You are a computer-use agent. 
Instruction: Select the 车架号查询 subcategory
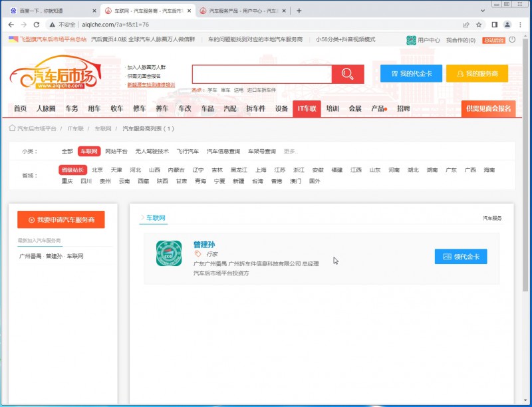coord(262,151)
